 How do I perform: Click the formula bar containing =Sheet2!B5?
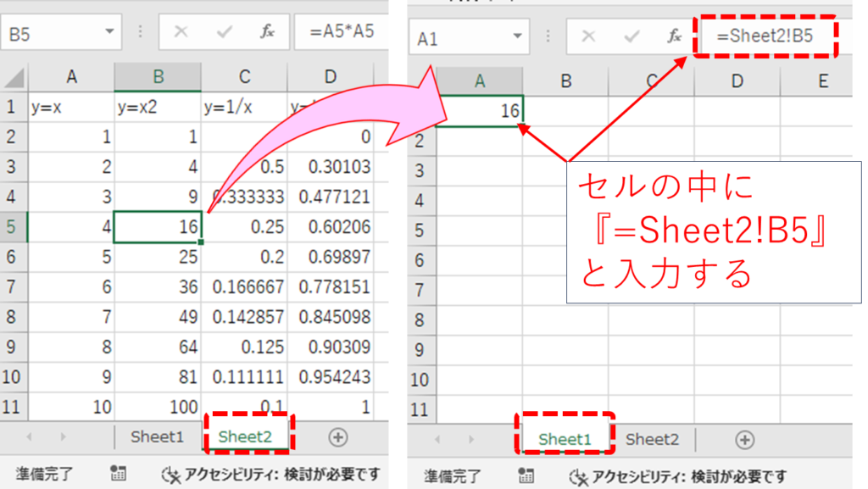click(766, 36)
